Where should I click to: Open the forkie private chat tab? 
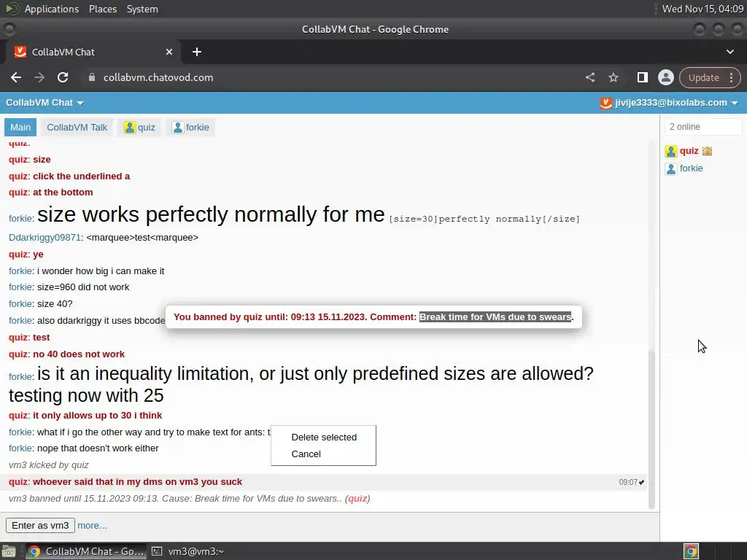190,127
